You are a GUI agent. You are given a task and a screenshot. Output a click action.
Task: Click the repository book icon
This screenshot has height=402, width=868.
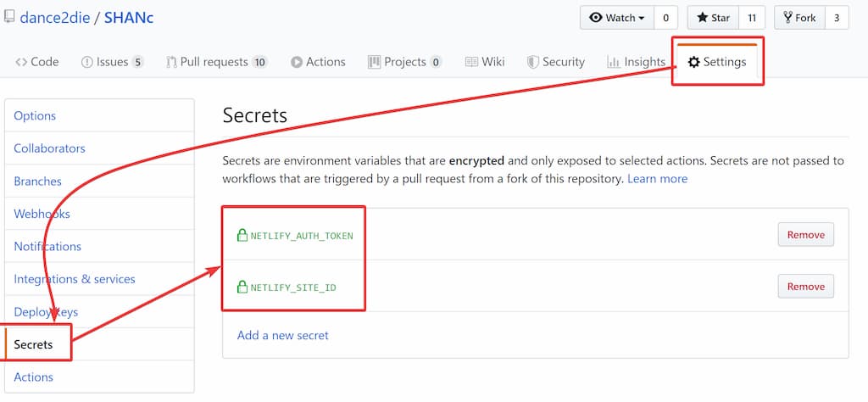pos(10,17)
